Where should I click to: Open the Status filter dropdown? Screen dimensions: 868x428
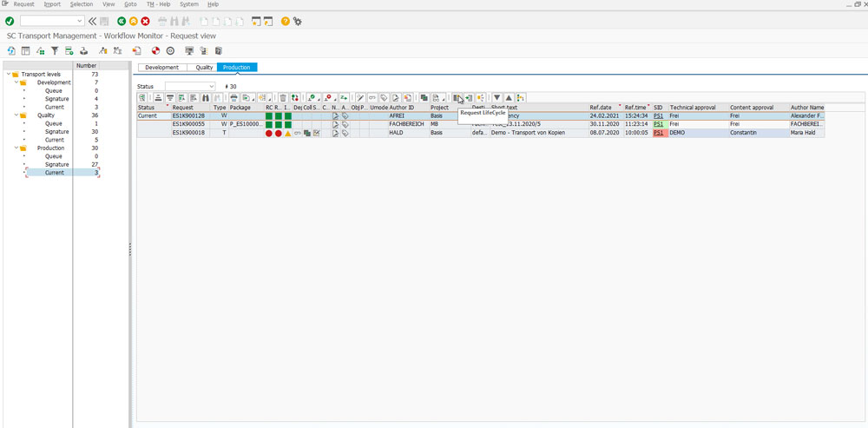pos(212,86)
